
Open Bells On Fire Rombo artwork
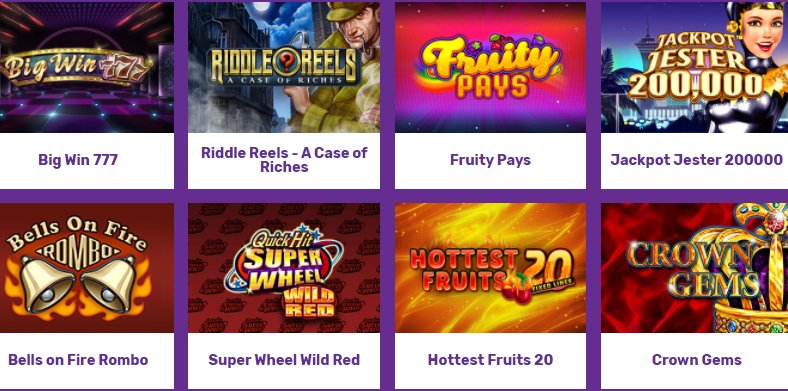pos(86,268)
